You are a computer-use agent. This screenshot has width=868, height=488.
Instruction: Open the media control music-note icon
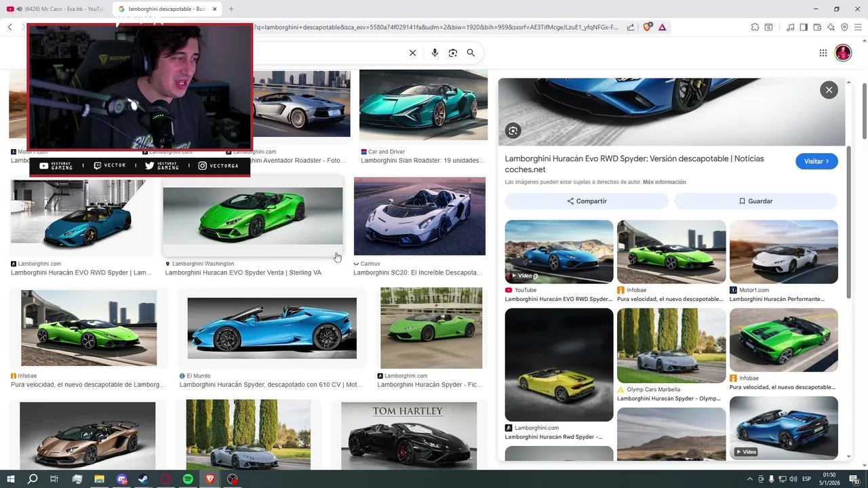[x=790, y=27]
